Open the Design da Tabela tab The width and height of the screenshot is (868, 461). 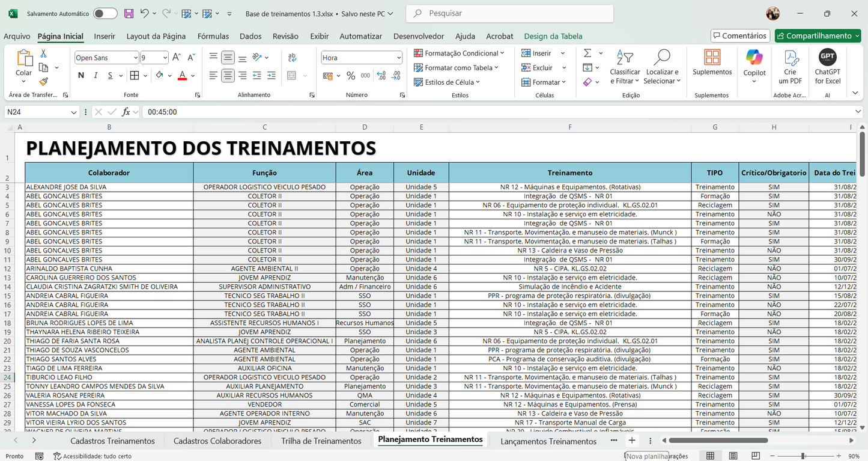point(553,36)
